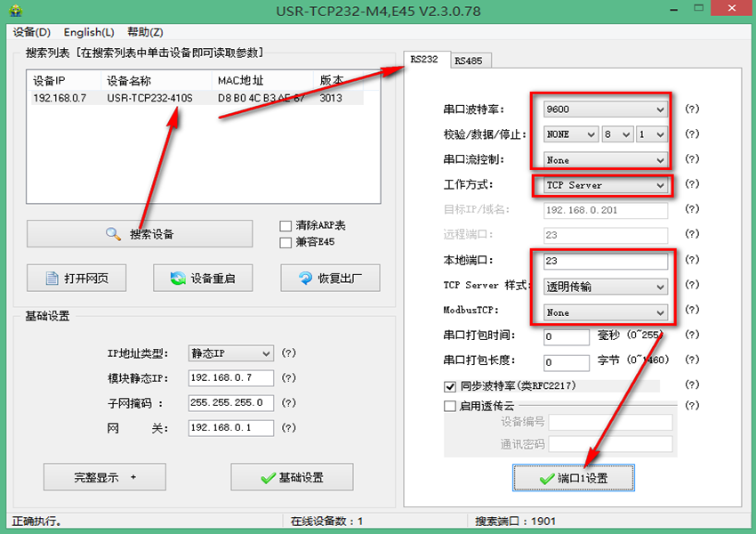Click the green checkmark on 端口1设置 button
756x534 pixels.
(547, 479)
